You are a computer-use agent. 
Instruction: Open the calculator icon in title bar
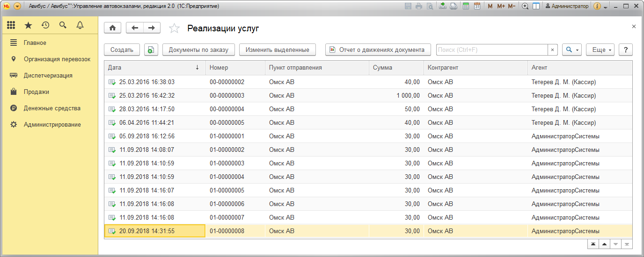[x=466, y=6]
